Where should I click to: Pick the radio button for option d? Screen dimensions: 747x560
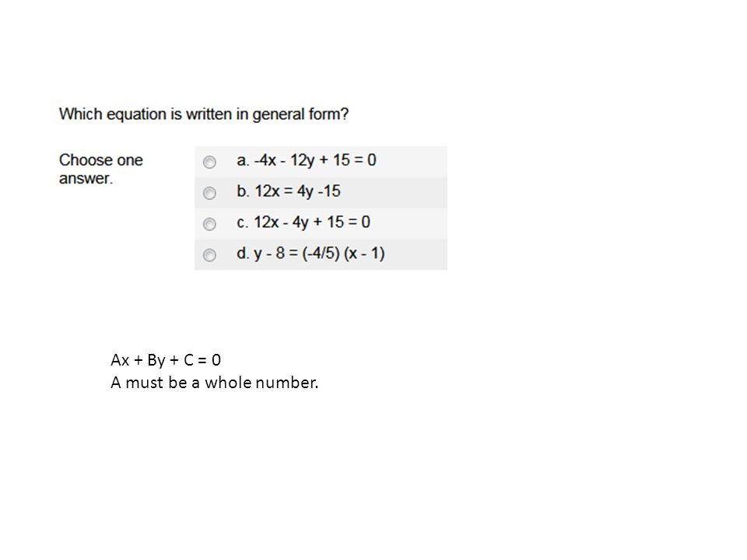209,255
